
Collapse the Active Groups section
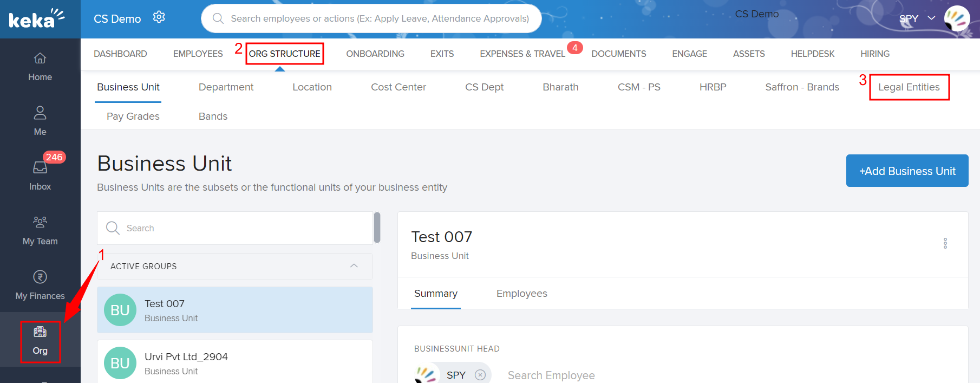[354, 266]
